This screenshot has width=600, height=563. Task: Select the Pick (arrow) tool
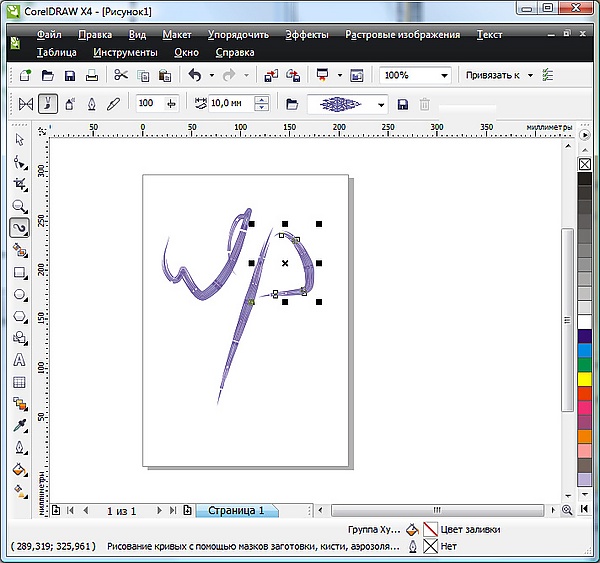click(x=19, y=140)
